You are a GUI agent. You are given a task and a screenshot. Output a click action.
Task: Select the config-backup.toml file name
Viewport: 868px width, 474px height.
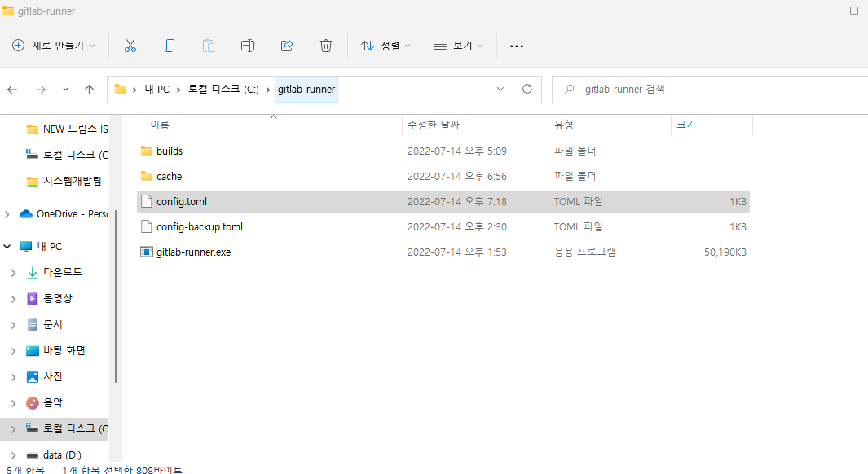pos(200,226)
